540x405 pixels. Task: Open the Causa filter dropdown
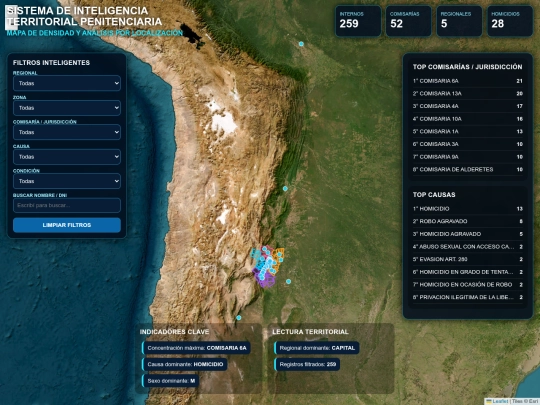(x=67, y=157)
